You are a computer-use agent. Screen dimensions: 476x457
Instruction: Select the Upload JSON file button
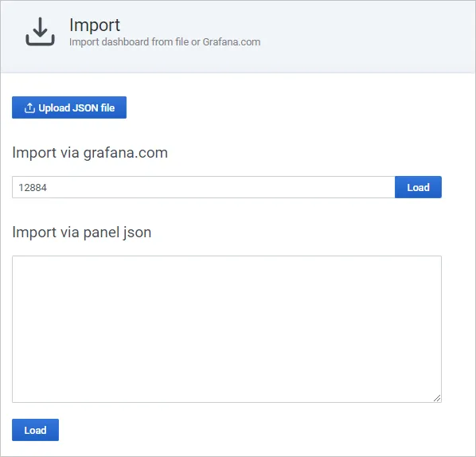69,107
